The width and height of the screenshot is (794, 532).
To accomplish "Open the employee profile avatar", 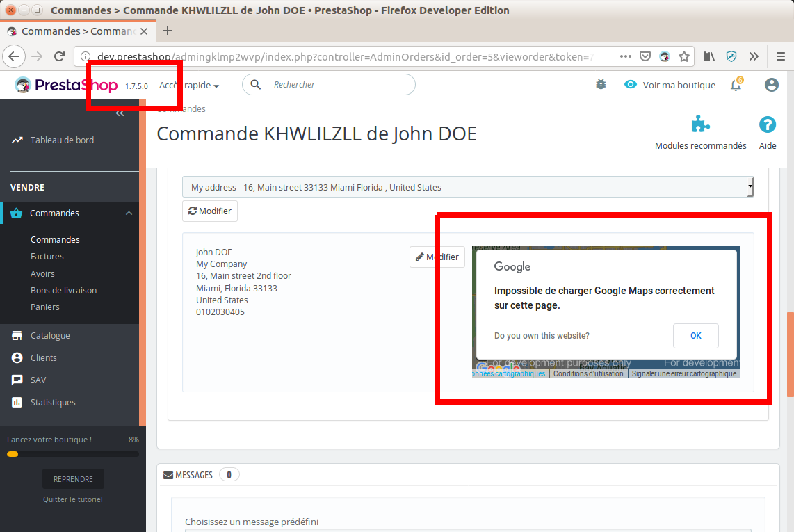I will click(x=771, y=85).
